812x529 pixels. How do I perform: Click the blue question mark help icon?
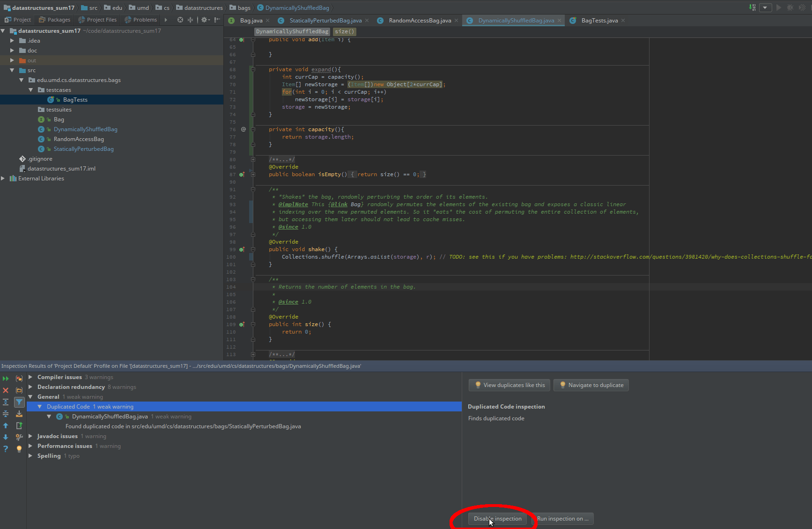tap(6, 449)
